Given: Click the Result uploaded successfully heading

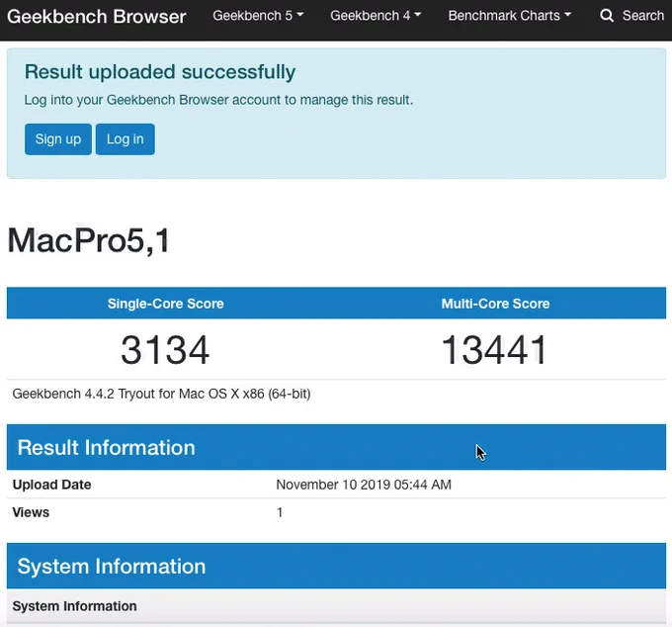Looking at the screenshot, I should pyautogui.click(x=160, y=71).
